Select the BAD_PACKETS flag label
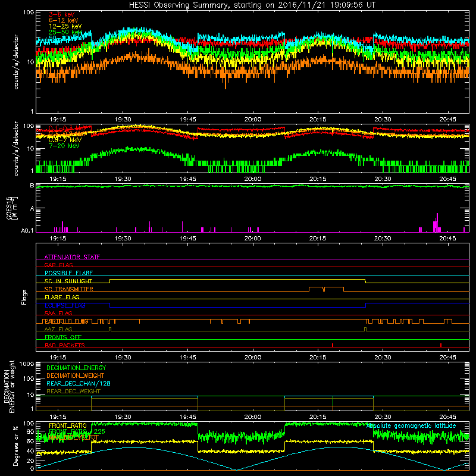476x476 pixels. (x=65, y=346)
